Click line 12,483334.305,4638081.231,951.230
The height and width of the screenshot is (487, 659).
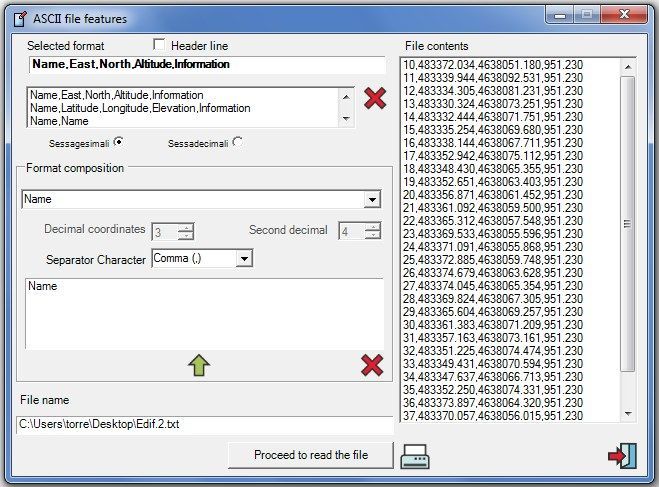tap(493, 91)
